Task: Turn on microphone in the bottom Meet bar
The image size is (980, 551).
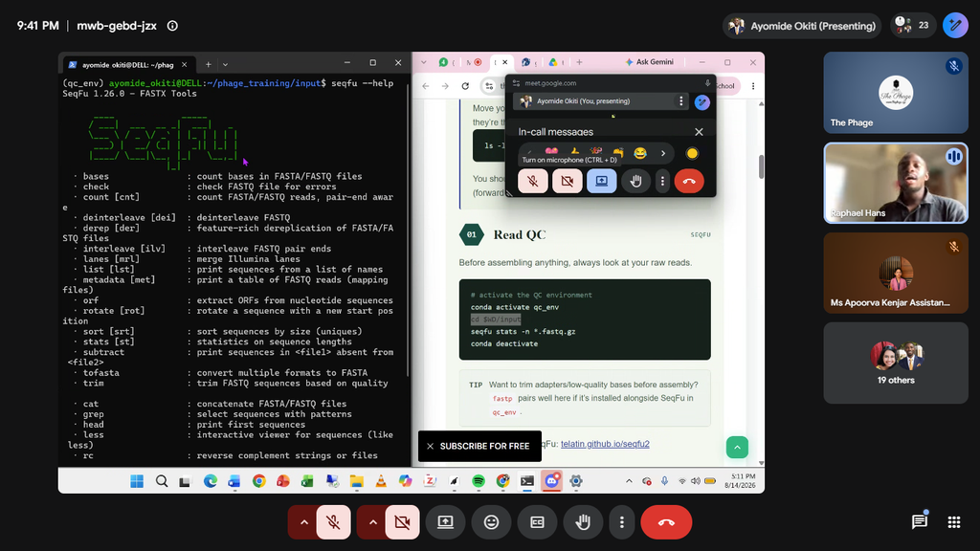Action: pyautogui.click(x=333, y=521)
